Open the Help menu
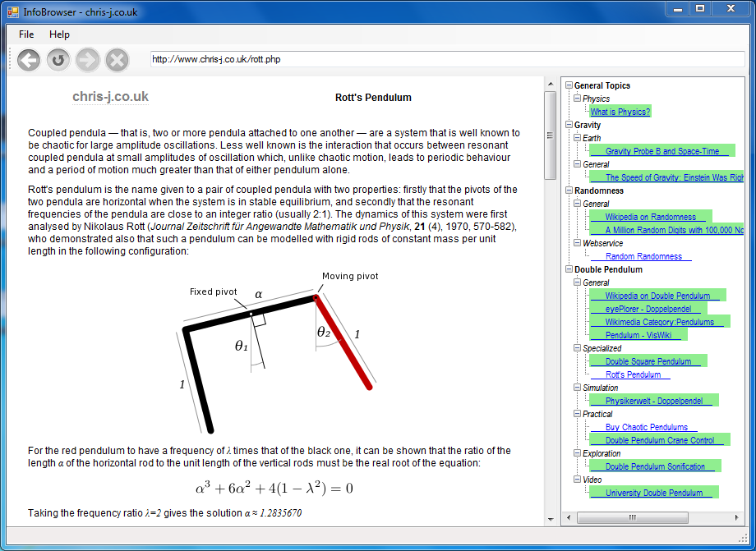Screen dimensions: 756x551 click(x=59, y=34)
